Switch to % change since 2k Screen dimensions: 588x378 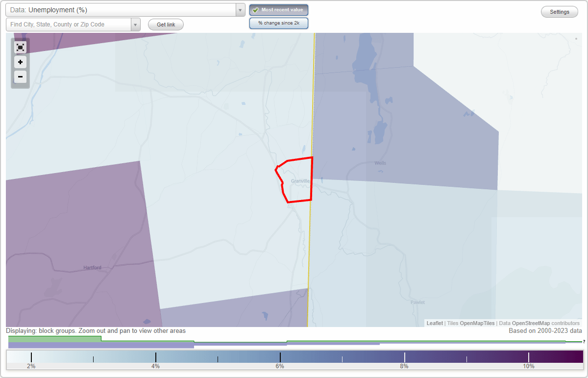[279, 23]
